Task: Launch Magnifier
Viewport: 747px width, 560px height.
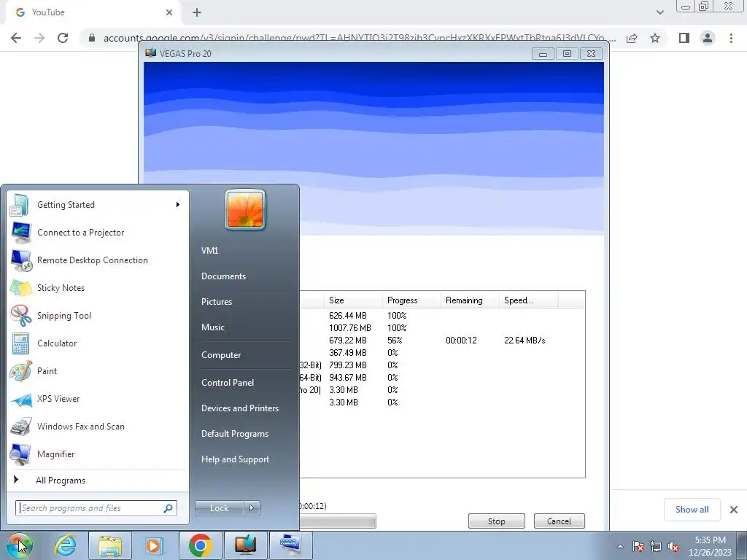Action: (98, 454)
